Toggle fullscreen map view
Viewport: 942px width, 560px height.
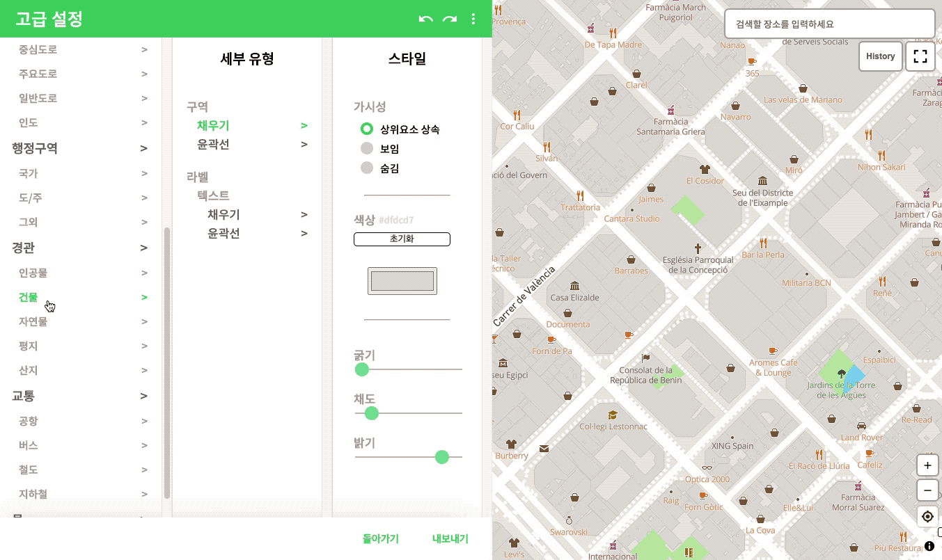pyautogui.click(x=920, y=56)
